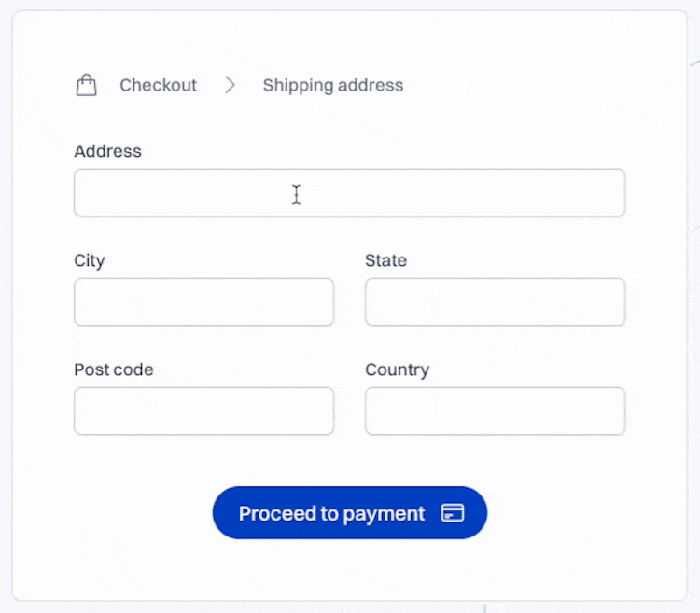Click the breadcrumb chevron separator arrow
The width and height of the screenshot is (700, 613).
tap(231, 86)
